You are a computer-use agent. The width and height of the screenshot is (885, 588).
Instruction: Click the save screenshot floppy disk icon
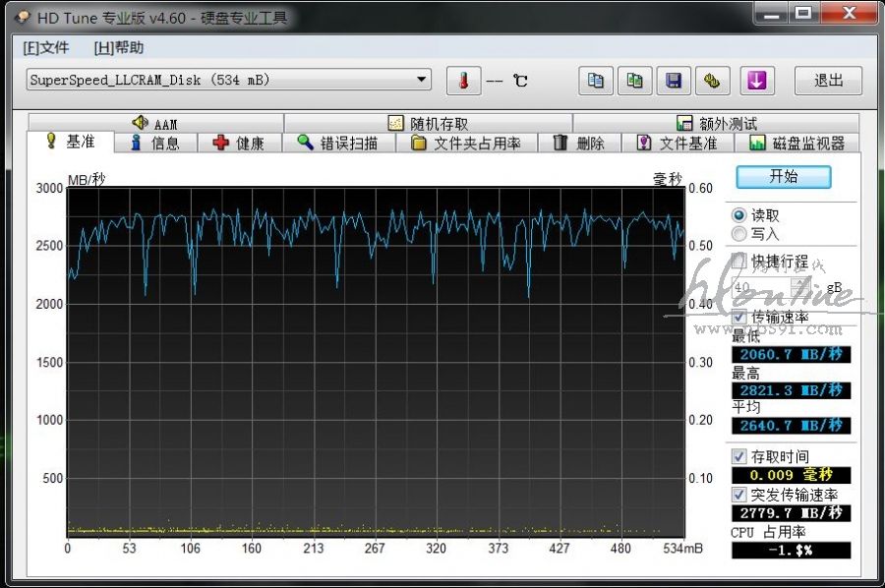(x=674, y=81)
